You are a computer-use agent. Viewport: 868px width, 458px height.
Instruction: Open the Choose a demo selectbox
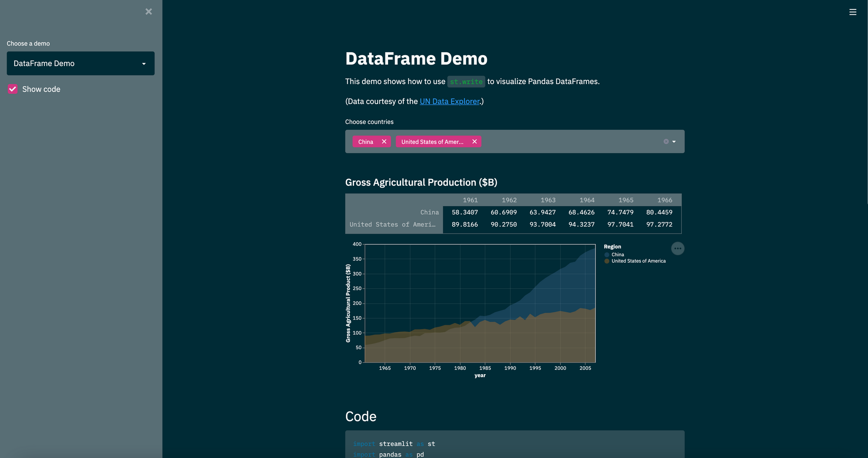pyautogui.click(x=80, y=63)
